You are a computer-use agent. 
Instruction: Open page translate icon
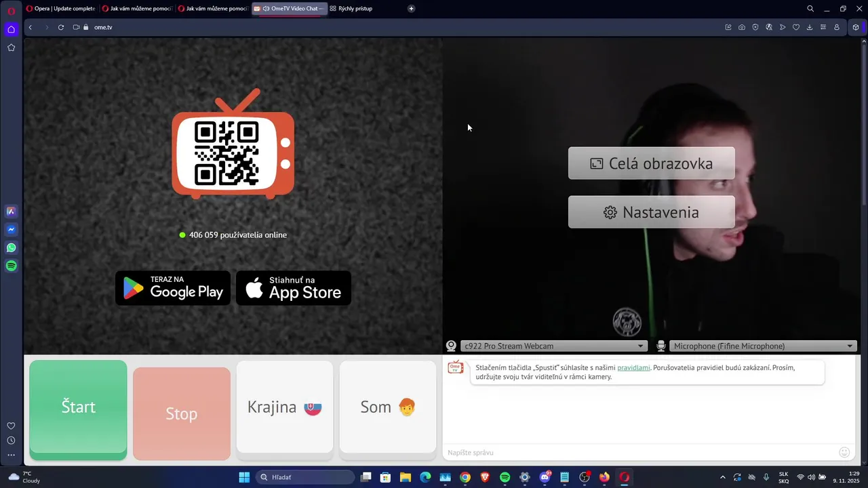pos(769,27)
